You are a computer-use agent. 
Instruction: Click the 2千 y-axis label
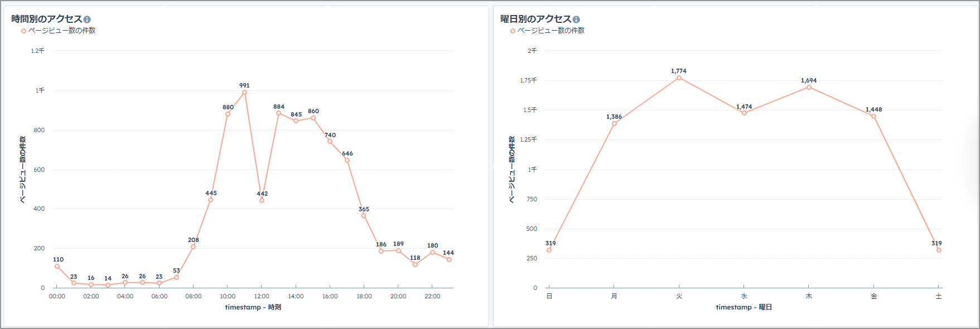(x=532, y=51)
